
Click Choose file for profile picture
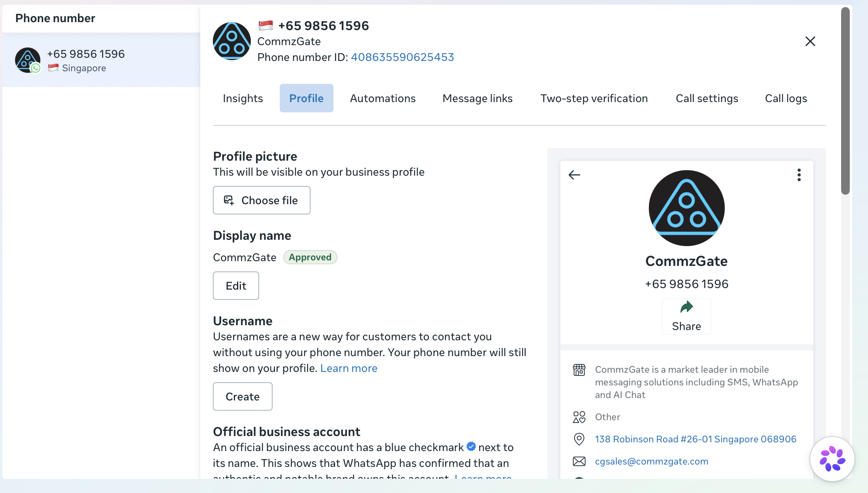point(262,200)
